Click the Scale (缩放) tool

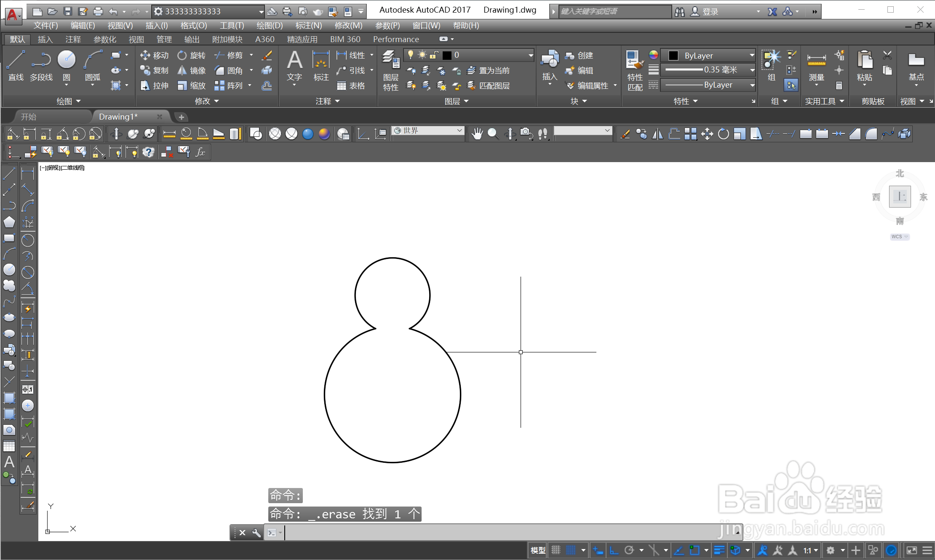pos(191,85)
